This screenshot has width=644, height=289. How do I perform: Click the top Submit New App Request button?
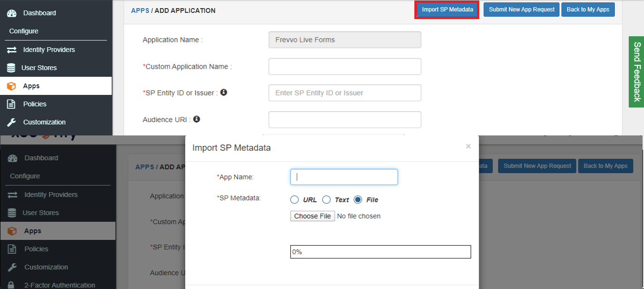pos(521,10)
